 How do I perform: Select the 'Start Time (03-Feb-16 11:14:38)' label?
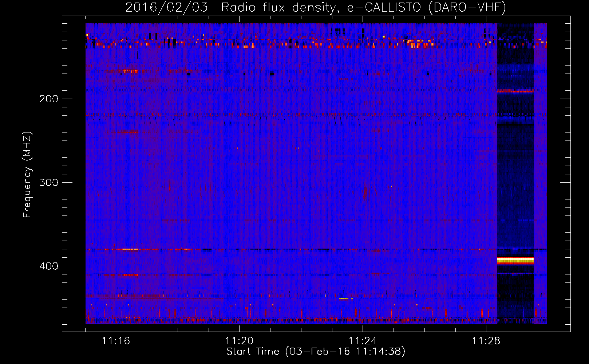(x=316, y=352)
